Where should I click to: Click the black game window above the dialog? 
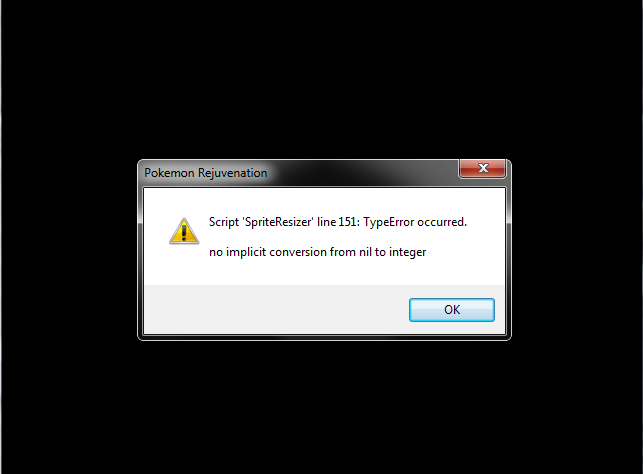(322, 78)
